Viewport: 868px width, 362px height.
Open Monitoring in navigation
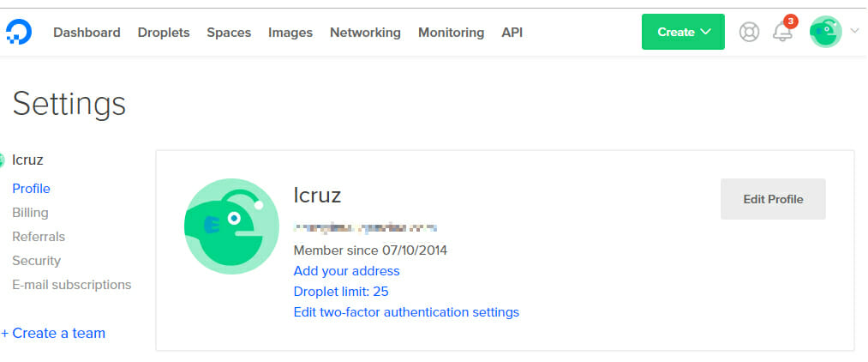(451, 33)
